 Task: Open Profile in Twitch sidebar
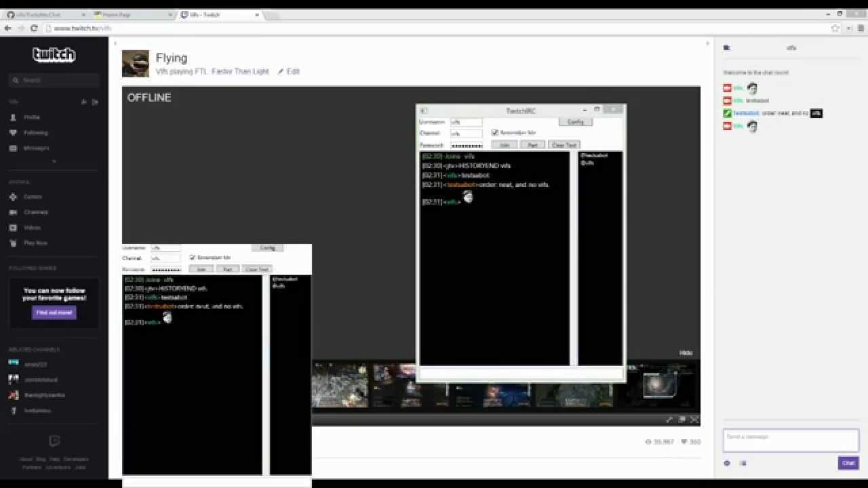click(x=32, y=117)
